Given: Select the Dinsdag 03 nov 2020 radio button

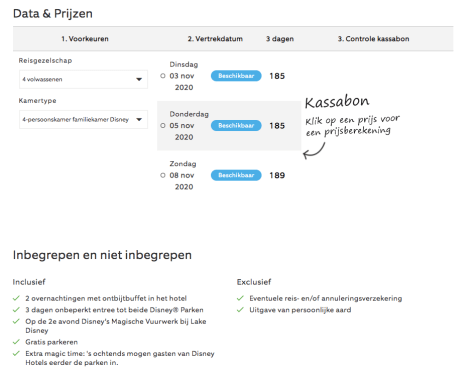Looking at the screenshot, I should pyautogui.click(x=163, y=76).
